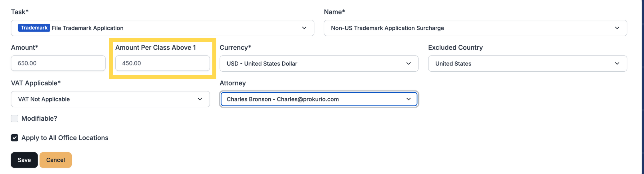Open the United States excluded country selector
The image size is (644, 174).
(x=528, y=63)
